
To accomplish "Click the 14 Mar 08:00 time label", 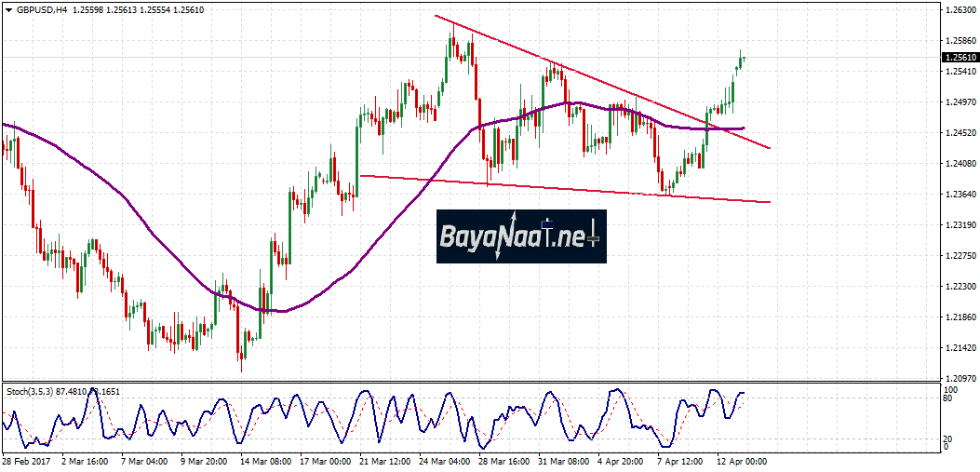I will (266, 461).
